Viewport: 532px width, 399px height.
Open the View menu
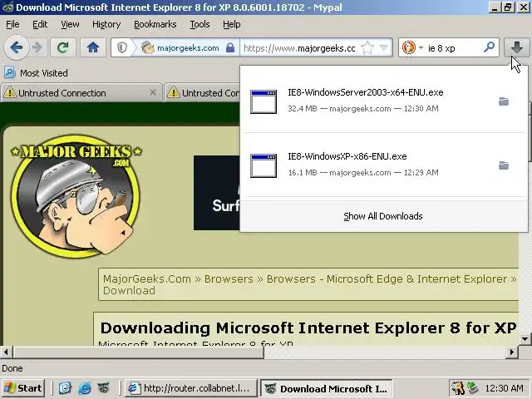pos(70,24)
